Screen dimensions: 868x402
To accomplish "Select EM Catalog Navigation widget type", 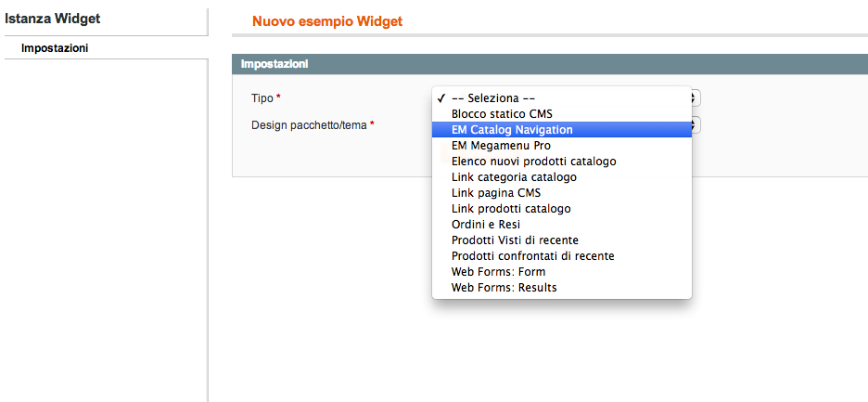I will point(561,130).
